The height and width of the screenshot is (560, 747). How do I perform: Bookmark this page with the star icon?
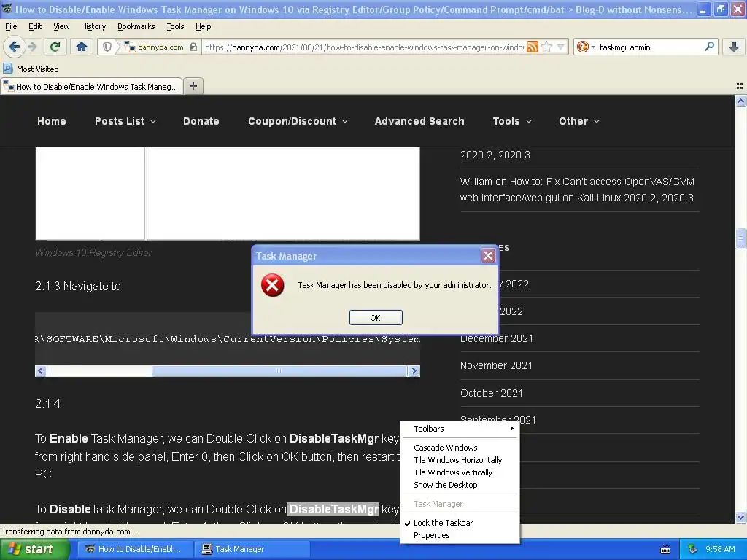tap(547, 47)
